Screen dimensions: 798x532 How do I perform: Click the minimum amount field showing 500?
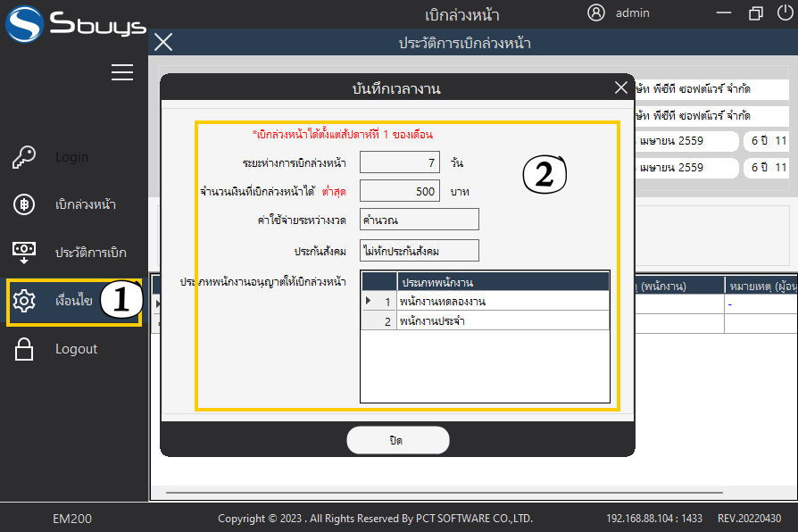(400, 191)
